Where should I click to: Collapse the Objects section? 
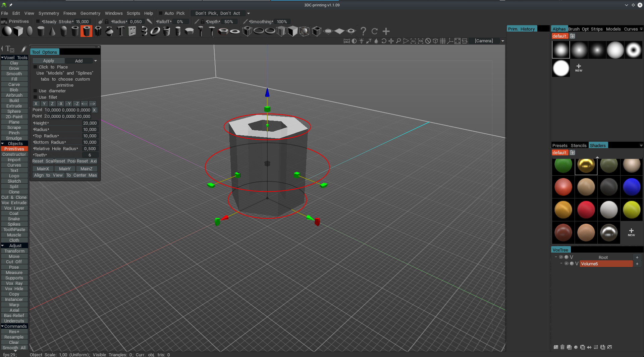(x=2, y=144)
